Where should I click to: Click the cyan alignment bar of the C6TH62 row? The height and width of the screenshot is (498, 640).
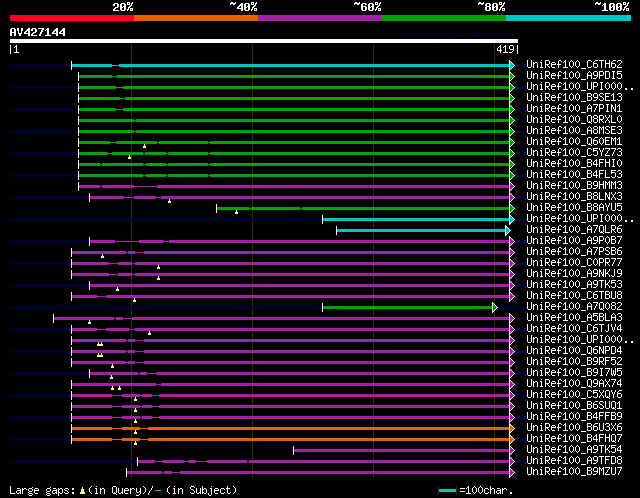[x=290, y=65]
